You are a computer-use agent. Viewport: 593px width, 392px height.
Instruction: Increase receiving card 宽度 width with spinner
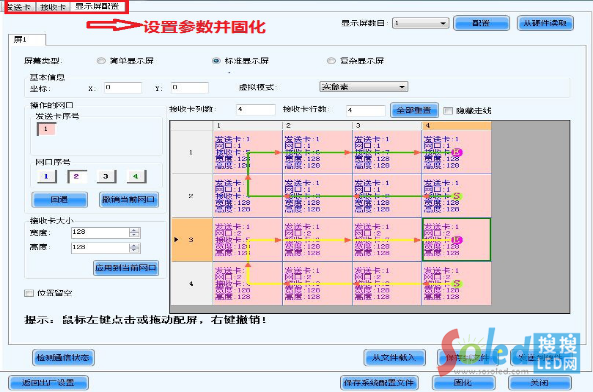[134, 230]
